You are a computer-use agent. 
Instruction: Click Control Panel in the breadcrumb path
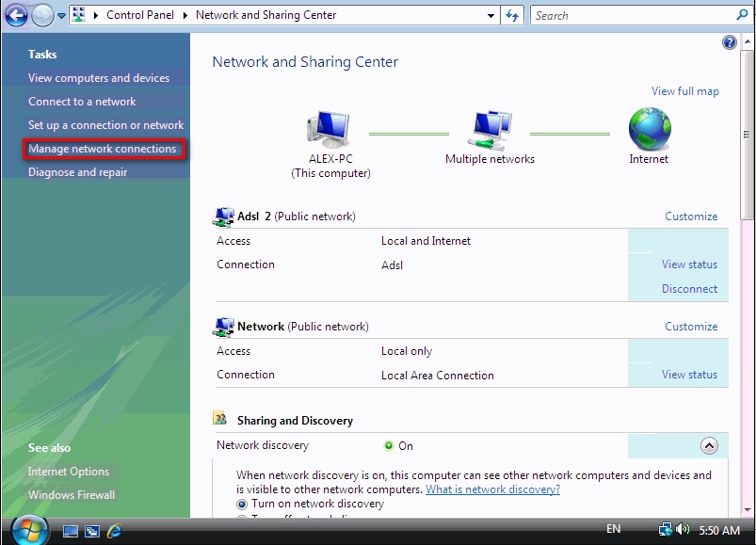tap(140, 15)
